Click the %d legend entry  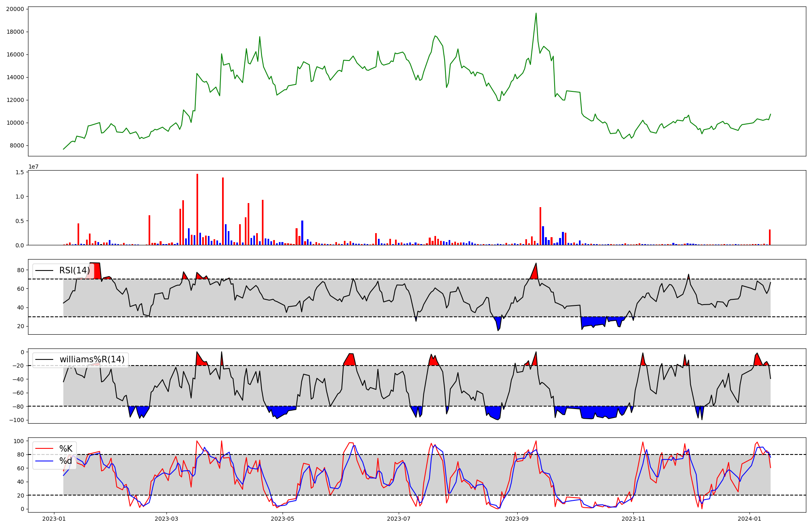pos(66,461)
